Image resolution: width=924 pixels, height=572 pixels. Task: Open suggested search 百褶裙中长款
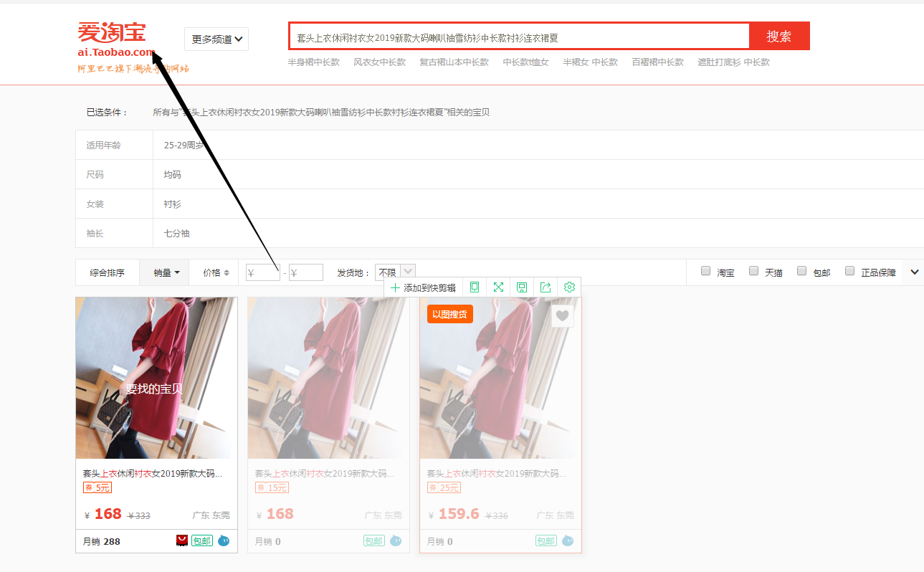coord(657,62)
